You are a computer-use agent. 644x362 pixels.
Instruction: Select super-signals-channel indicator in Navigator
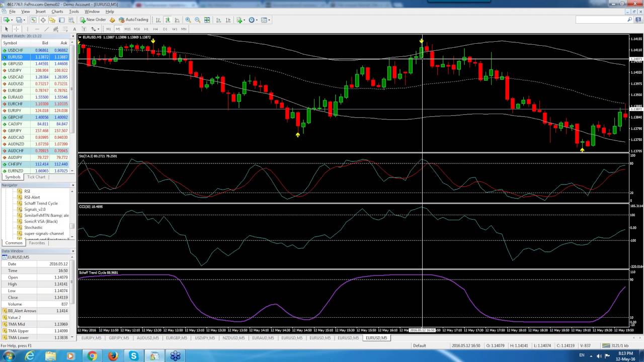[x=44, y=233]
